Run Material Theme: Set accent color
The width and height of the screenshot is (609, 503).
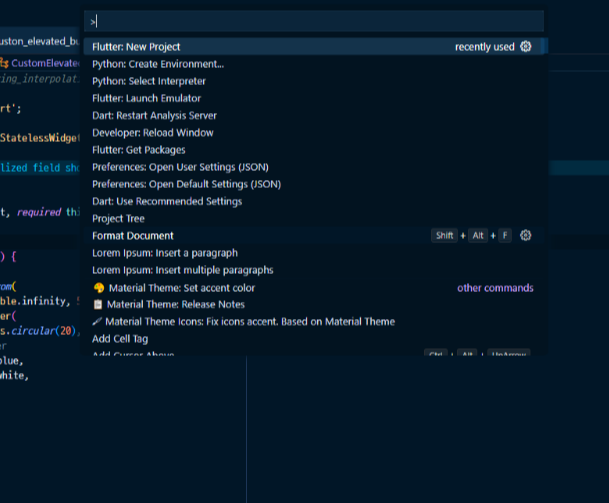click(313, 288)
